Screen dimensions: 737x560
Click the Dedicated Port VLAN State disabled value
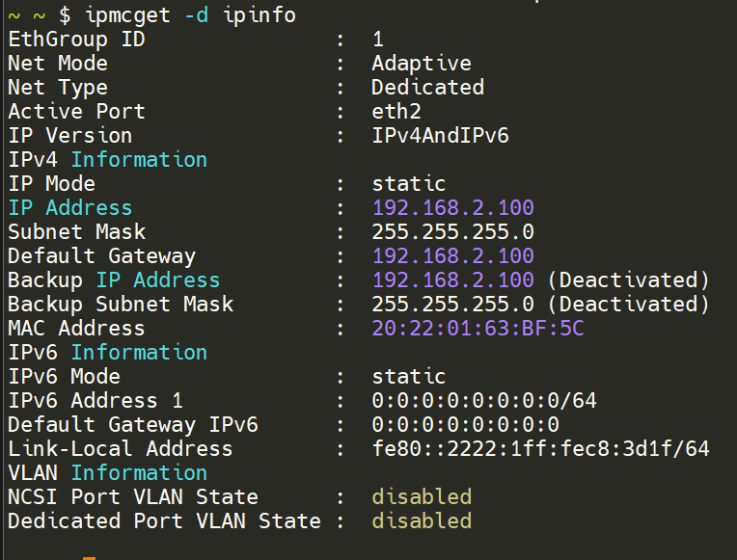coord(422,521)
